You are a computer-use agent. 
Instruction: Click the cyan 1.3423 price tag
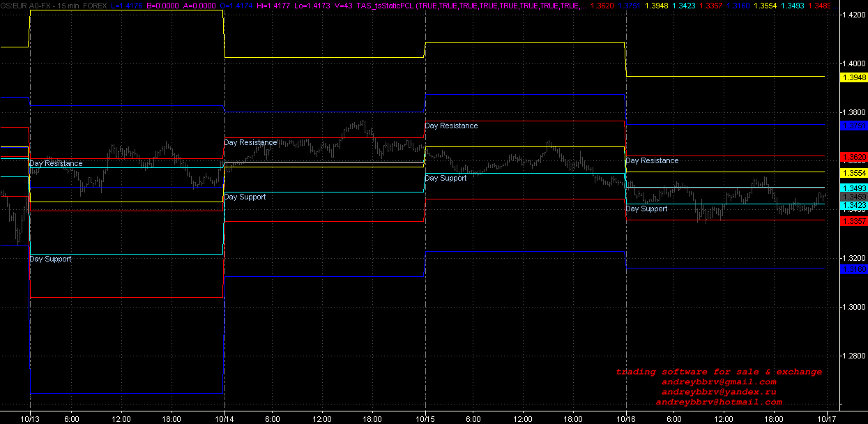pyautogui.click(x=854, y=206)
